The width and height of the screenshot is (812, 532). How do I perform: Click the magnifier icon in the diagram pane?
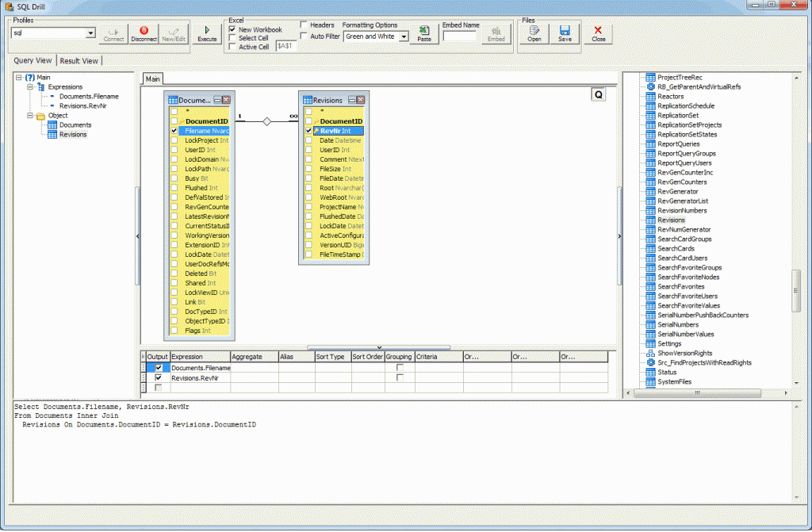click(x=598, y=94)
